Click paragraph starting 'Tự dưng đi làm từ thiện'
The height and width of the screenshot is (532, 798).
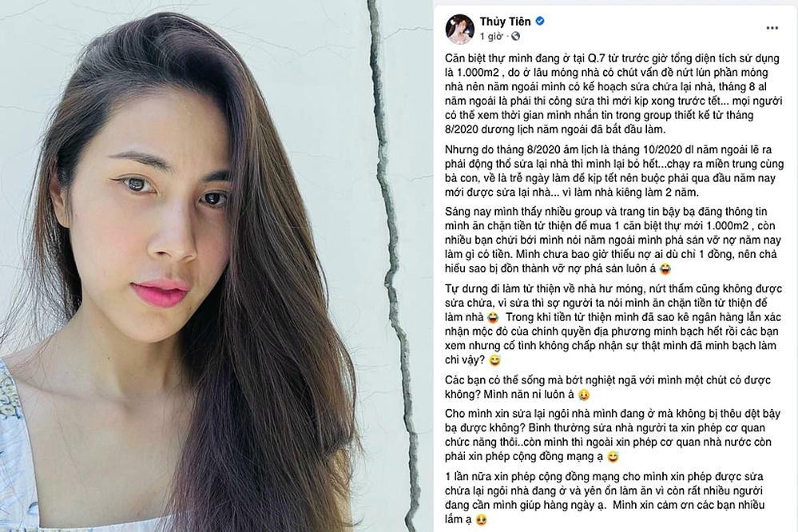coord(613,324)
